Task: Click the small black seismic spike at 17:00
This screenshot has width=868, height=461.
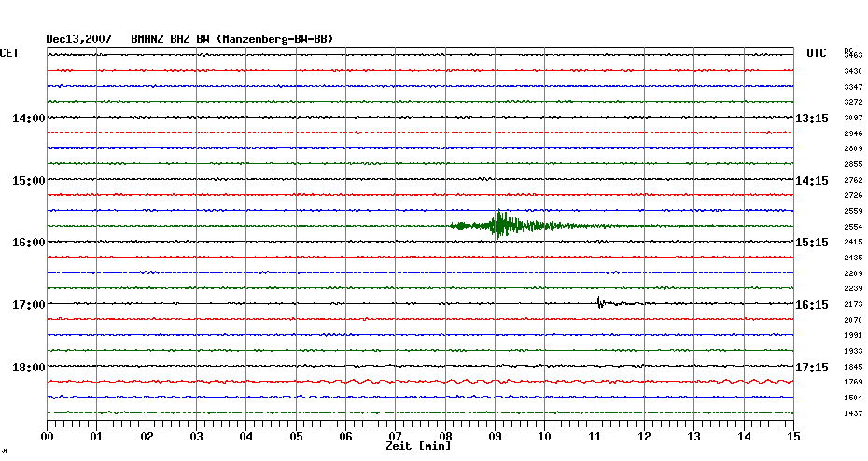Action: [600, 302]
